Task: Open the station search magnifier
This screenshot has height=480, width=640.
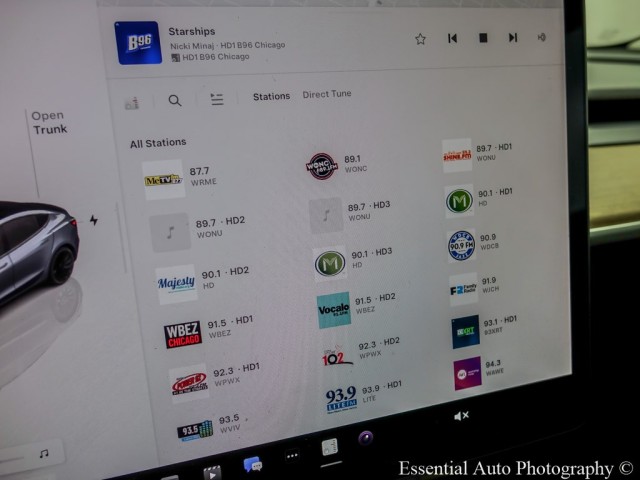Action: (175, 100)
